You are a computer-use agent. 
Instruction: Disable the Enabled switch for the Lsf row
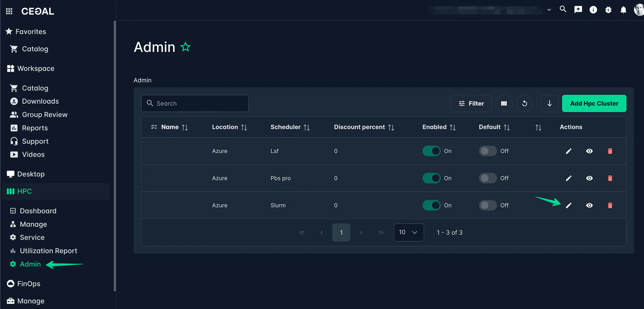coord(431,151)
